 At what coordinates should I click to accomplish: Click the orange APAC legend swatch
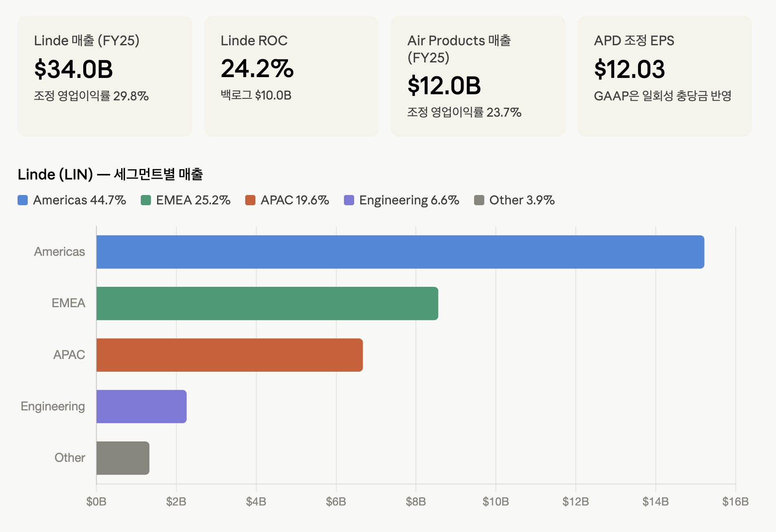point(250,200)
